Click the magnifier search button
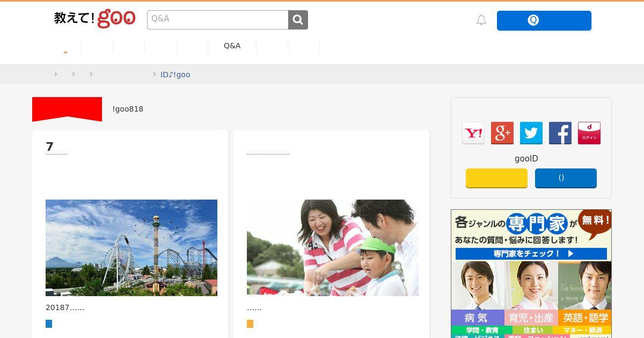 (298, 20)
